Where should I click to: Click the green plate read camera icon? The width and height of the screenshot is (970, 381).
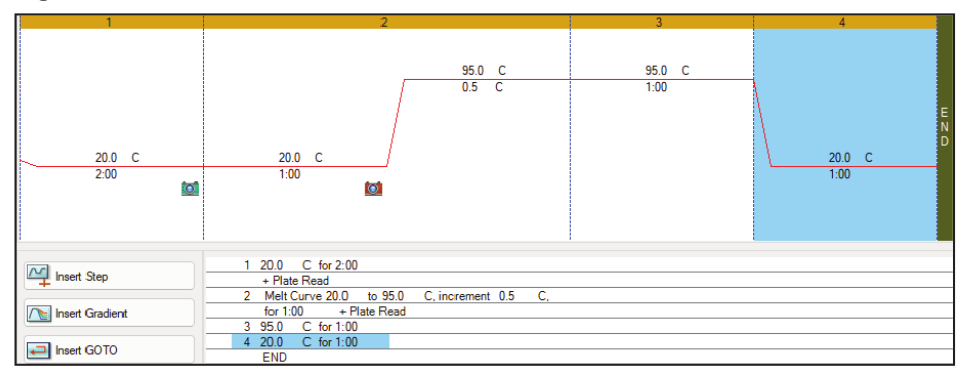click(190, 188)
